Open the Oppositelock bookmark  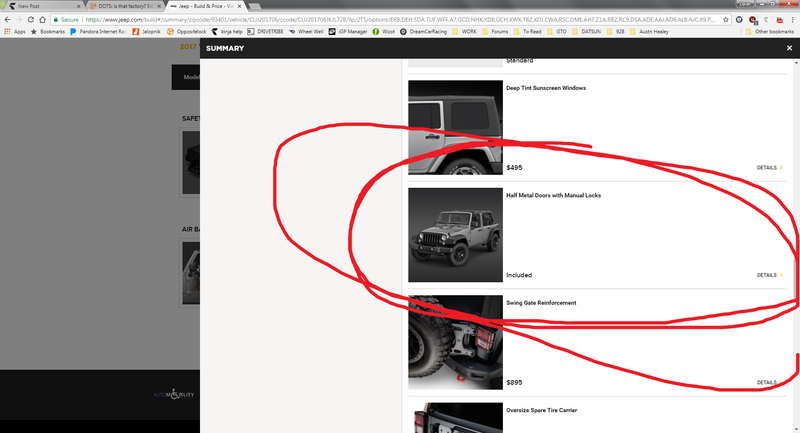click(x=187, y=32)
